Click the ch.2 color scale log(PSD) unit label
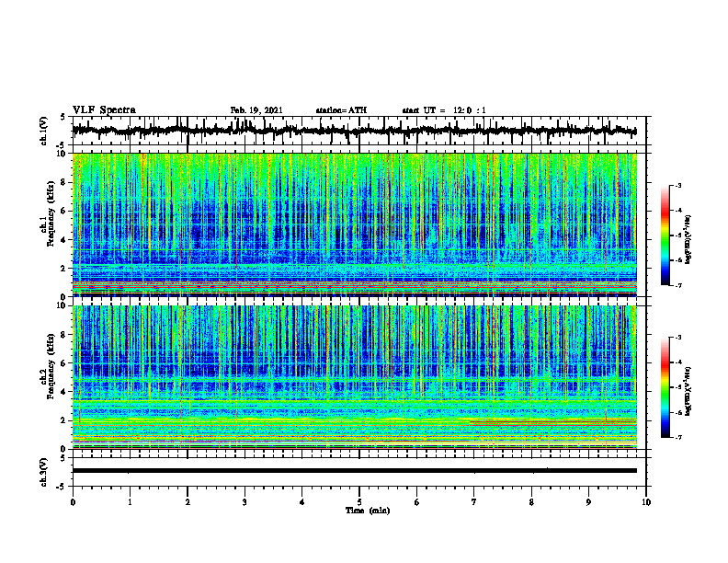This screenshot has width=728, height=563. pos(688,391)
